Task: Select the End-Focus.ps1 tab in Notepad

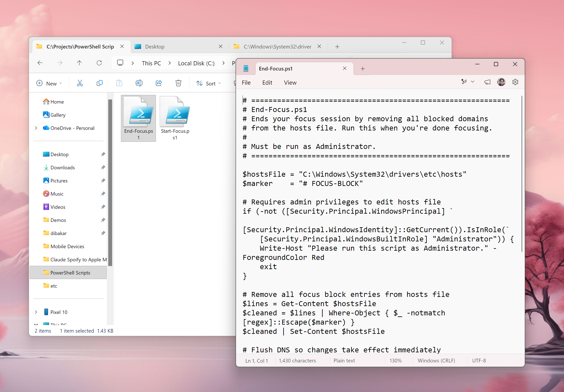Action: 304,69
